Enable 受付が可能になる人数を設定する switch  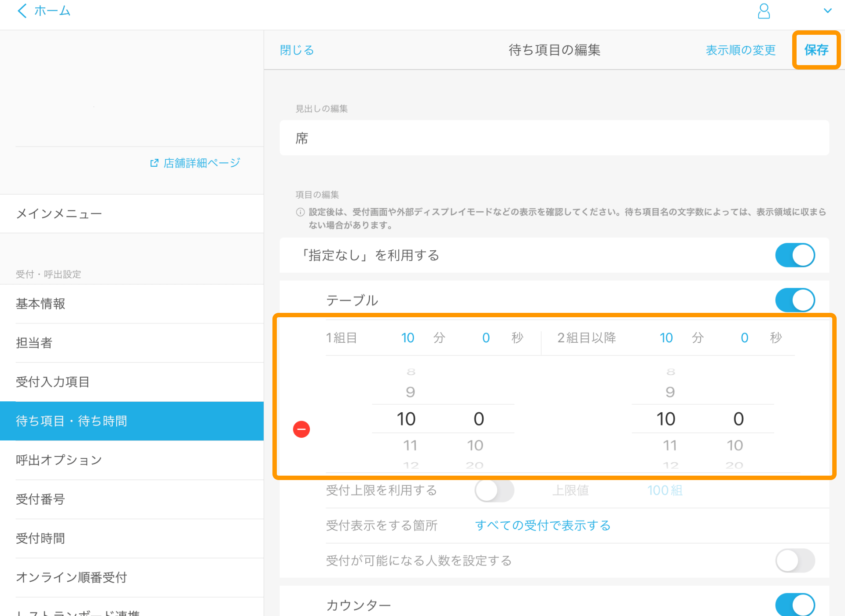pos(795,561)
